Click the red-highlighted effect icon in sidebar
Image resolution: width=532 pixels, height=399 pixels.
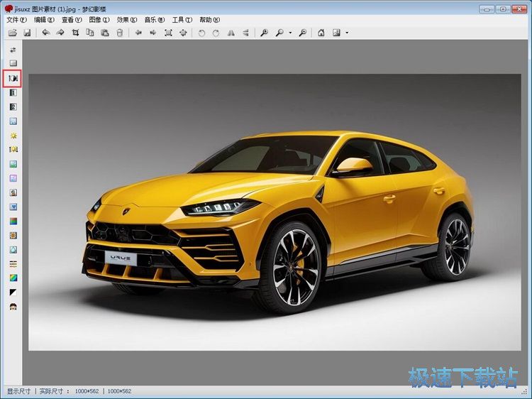13,77
